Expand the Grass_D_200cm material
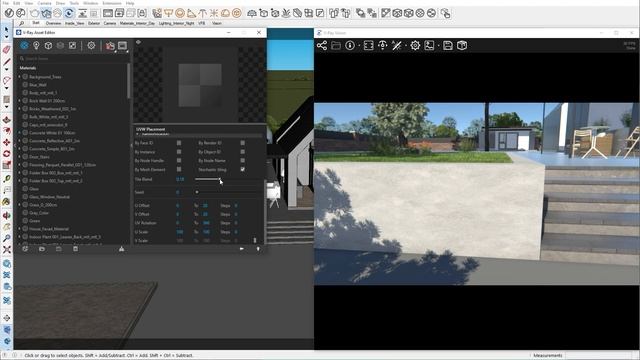The width and height of the screenshot is (640, 360). pos(19,204)
